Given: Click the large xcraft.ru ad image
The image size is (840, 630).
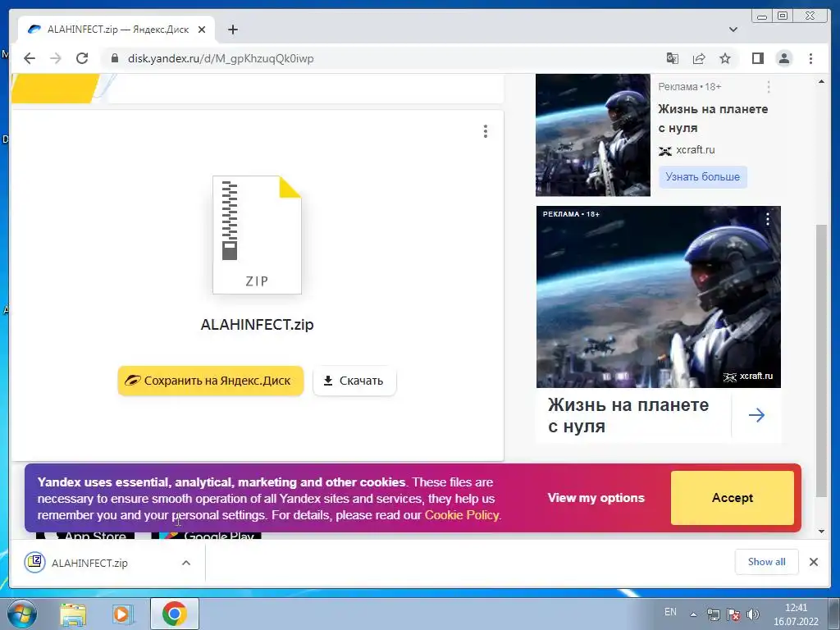Looking at the screenshot, I should tap(659, 297).
